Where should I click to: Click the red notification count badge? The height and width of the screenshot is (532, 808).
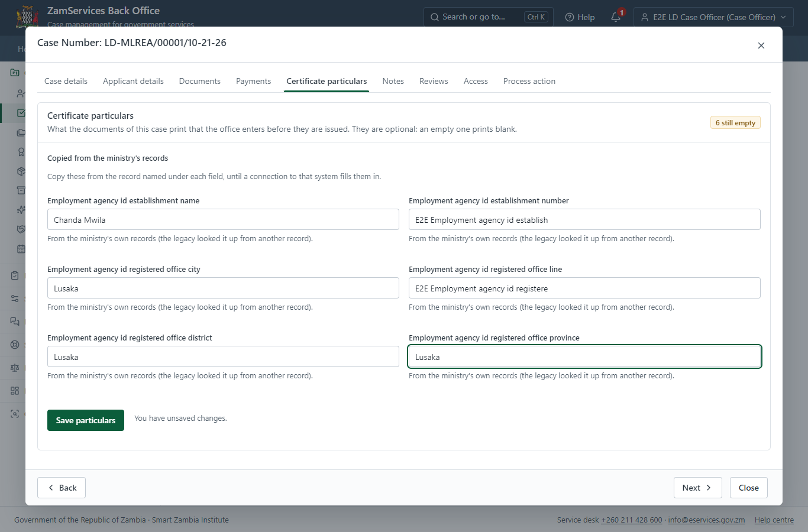click(622, 12)
